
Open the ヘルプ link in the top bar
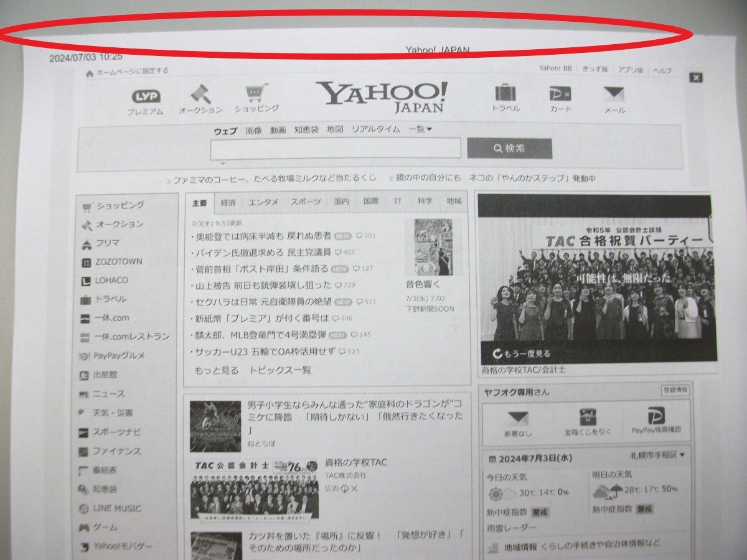click(662, 70)
